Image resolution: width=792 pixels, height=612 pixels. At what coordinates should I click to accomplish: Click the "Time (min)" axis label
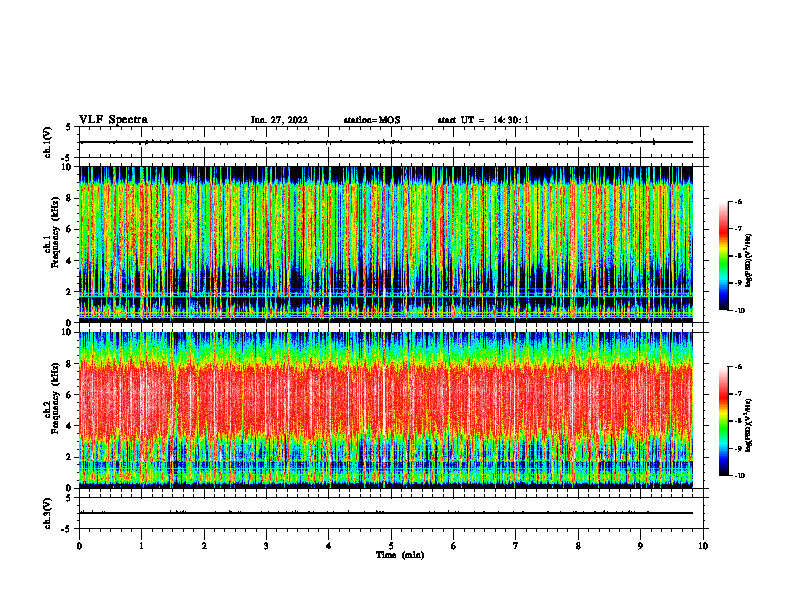(x=400, y=555)
